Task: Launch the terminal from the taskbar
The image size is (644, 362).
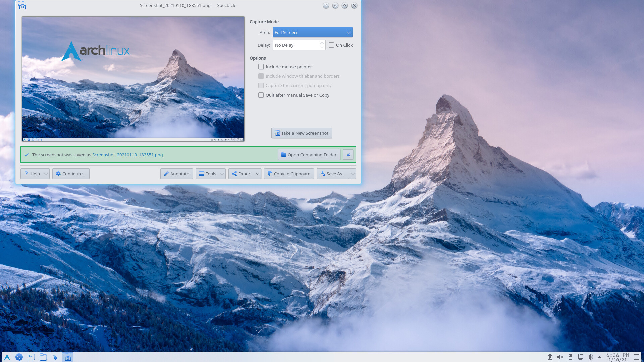Action: [31, 357]
